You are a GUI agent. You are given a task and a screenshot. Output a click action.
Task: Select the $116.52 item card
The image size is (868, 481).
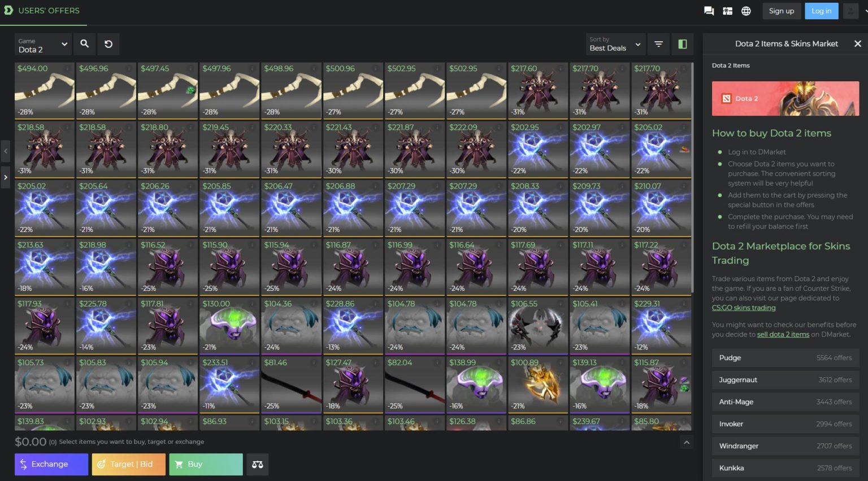point(167,267)
